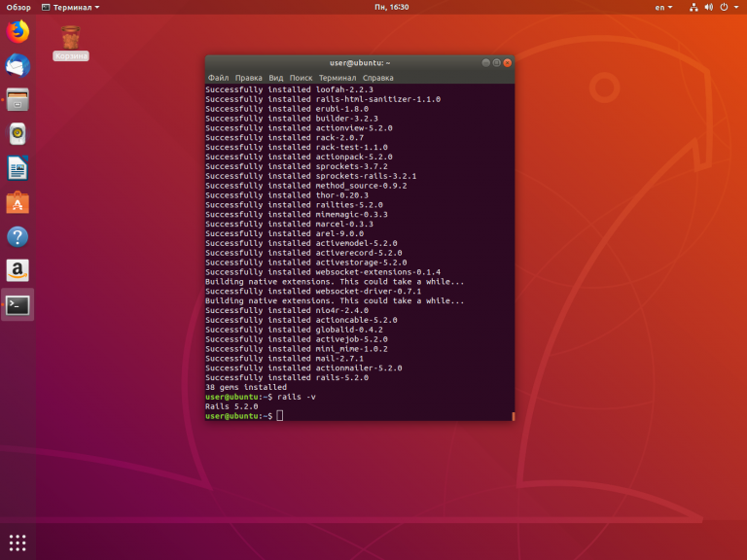This screenshot has width=747, height=560.
Task: Click the 'websocket-driver-0.7.1' line
Action: tap(313, 291)
